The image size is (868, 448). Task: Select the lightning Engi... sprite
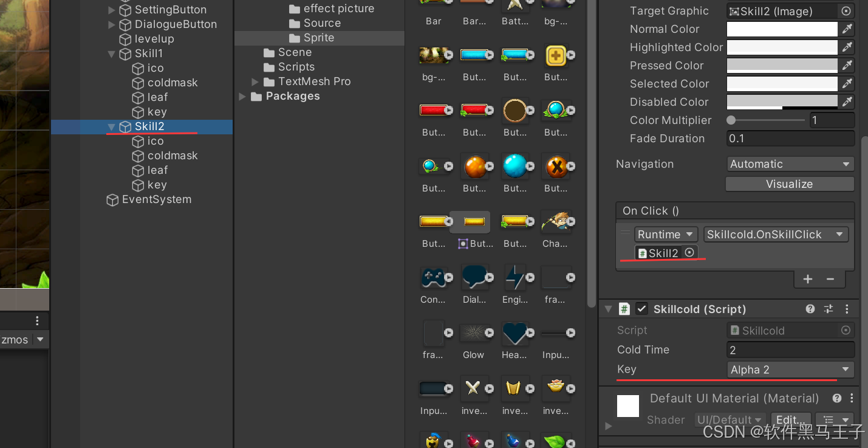point(514,278)
